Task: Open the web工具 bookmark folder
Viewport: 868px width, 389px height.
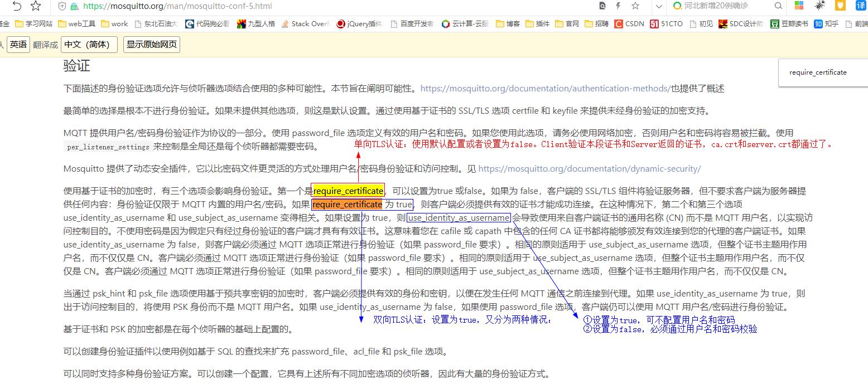Action: [x=76, y=23]
